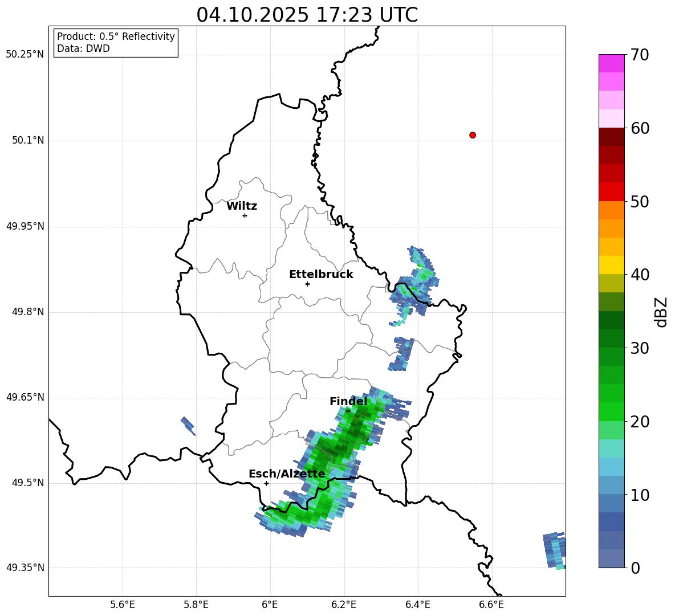Click the blue echo at the map's lower-right edge
675x616 pixels.
click(x=555, y=550)
